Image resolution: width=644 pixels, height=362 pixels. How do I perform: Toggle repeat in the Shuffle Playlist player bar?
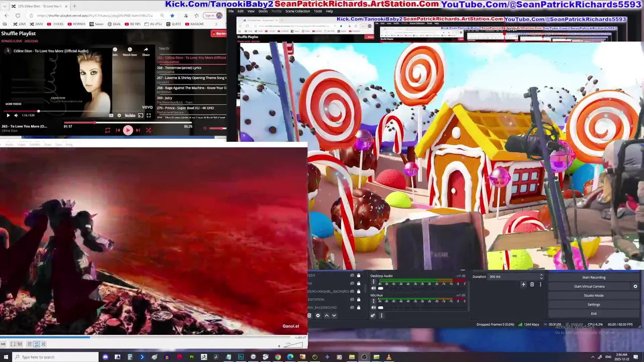point(107,130)
